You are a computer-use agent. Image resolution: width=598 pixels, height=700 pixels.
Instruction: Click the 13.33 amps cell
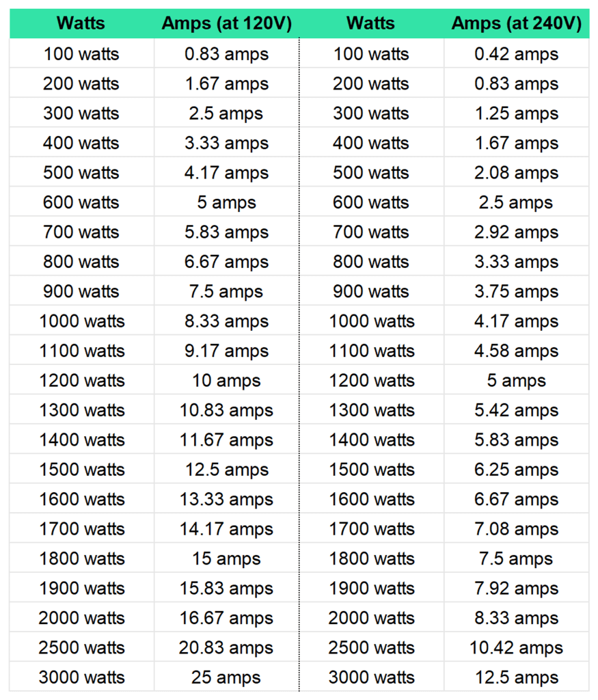point(226,499)
